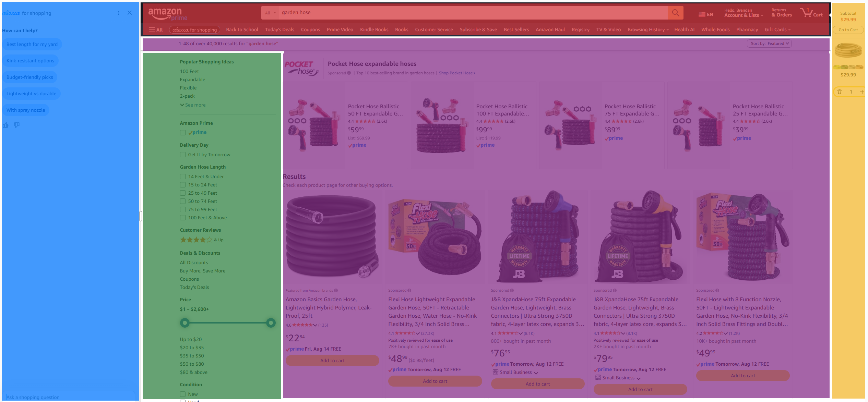Click the search magnifier button
This screenshot has width=868, height=402.
click(x=675, y=13)
